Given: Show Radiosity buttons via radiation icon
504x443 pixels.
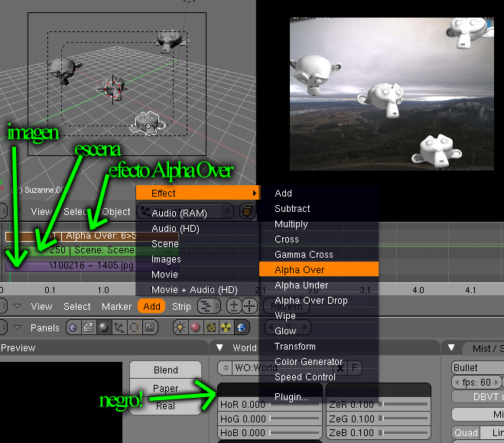Looking at the screenshot, I should pyautogui.click(x=226, y=327).
